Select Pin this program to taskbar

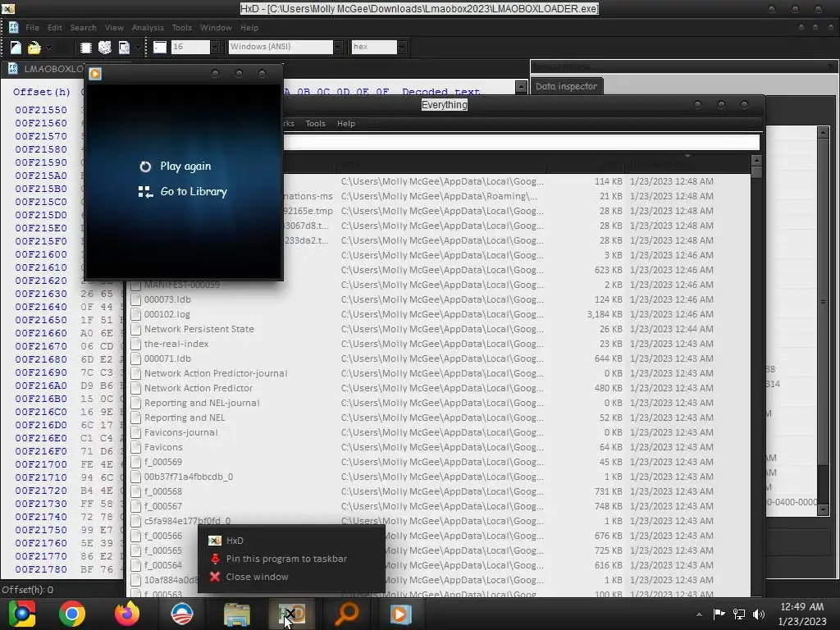click(x=291, y=559)
